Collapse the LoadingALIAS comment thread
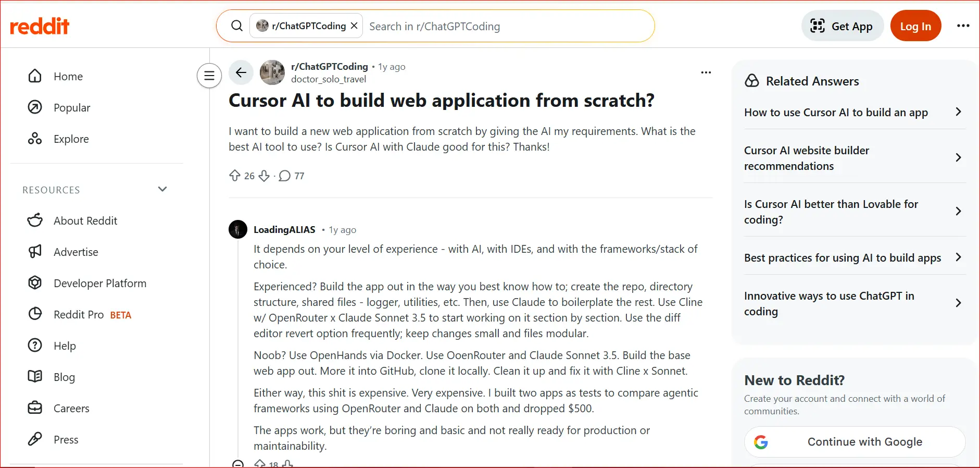 coord(238,464)
